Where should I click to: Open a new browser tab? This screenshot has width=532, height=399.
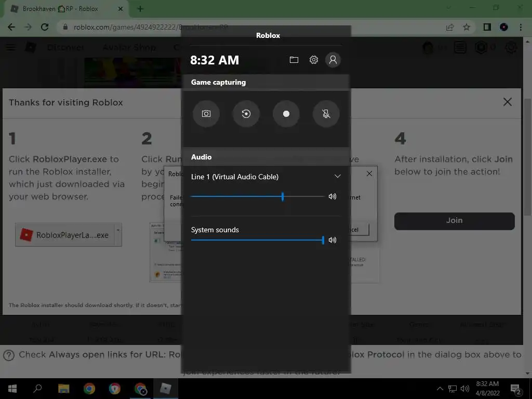tap(140, 9)
